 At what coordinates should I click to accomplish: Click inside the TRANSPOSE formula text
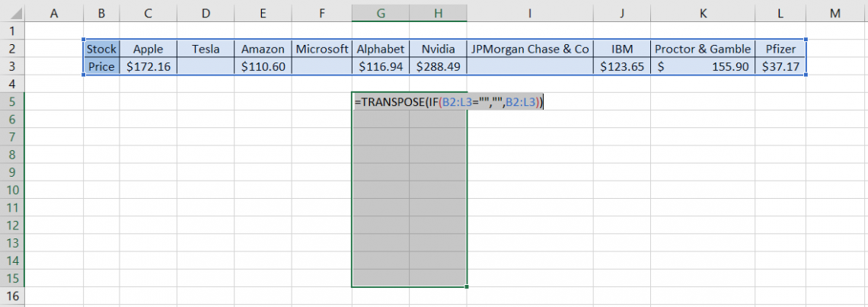point(448,102)
